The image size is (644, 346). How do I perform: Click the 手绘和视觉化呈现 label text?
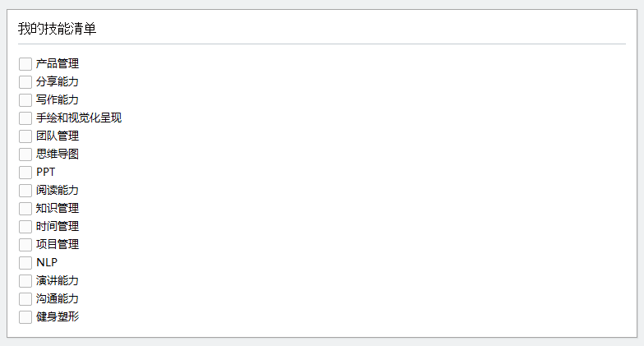click(79, 118)
